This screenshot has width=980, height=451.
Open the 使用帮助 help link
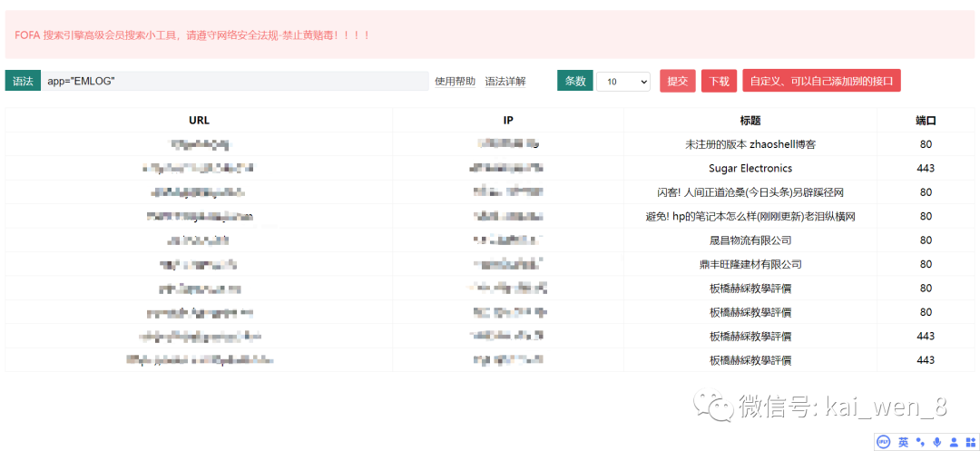click(455, 81)
